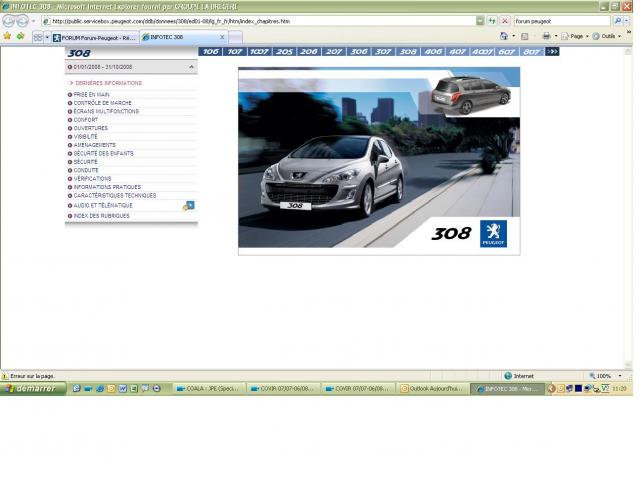Open Conduite chapter

click(x=86, y=170)
